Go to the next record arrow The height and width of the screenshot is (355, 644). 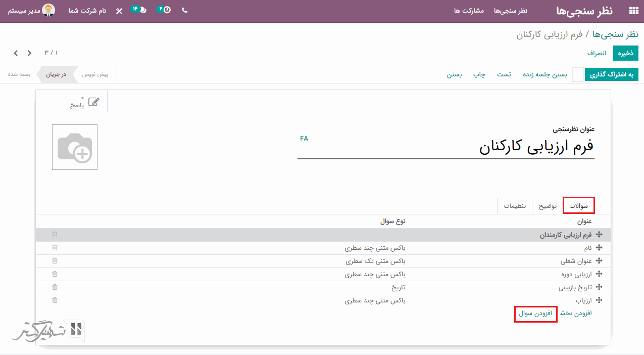click(16, 53)
